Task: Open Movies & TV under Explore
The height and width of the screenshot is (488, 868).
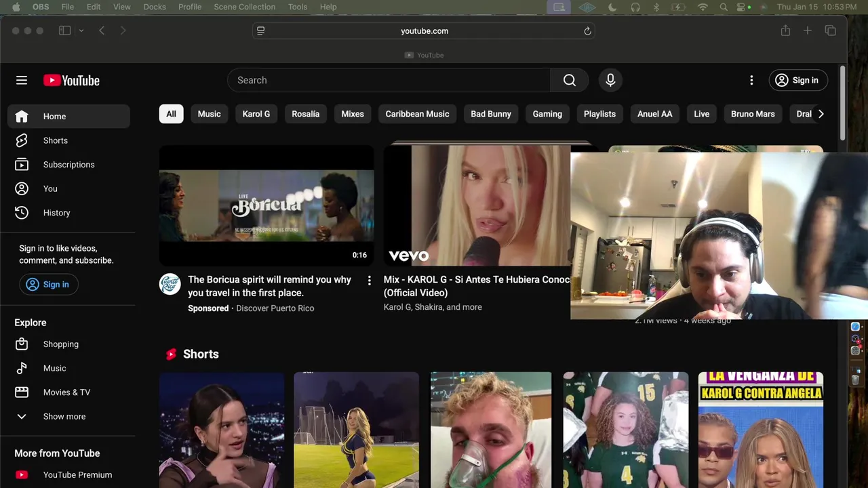Action: click(68, 392)
